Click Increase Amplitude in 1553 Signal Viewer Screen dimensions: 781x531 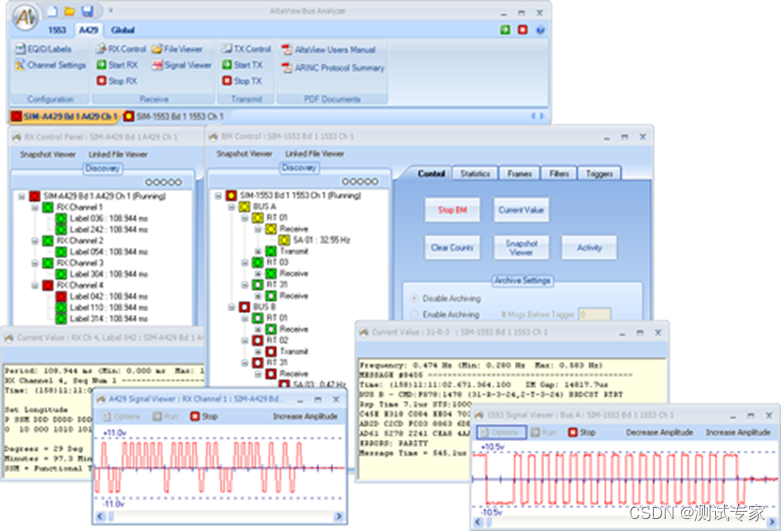[x=738, y=432]
